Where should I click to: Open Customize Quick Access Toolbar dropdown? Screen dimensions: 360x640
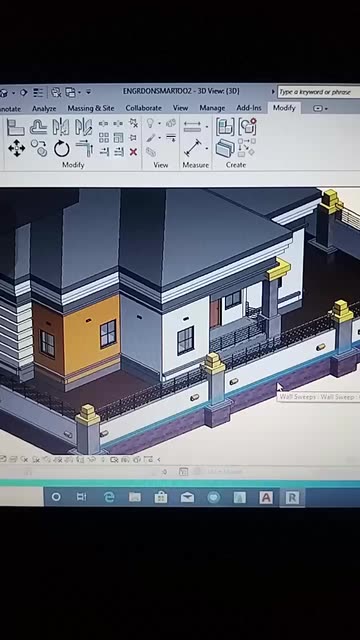[x=89, y=93]
